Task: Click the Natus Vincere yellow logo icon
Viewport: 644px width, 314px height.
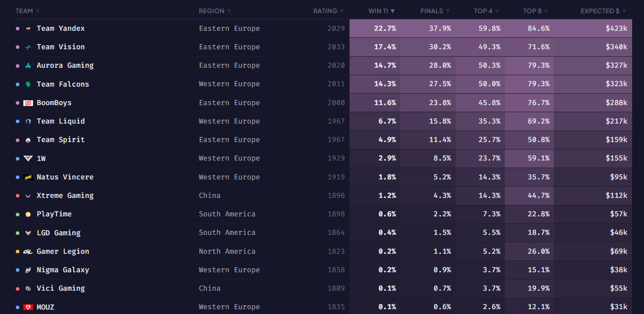Action: [x=28, y=177]
